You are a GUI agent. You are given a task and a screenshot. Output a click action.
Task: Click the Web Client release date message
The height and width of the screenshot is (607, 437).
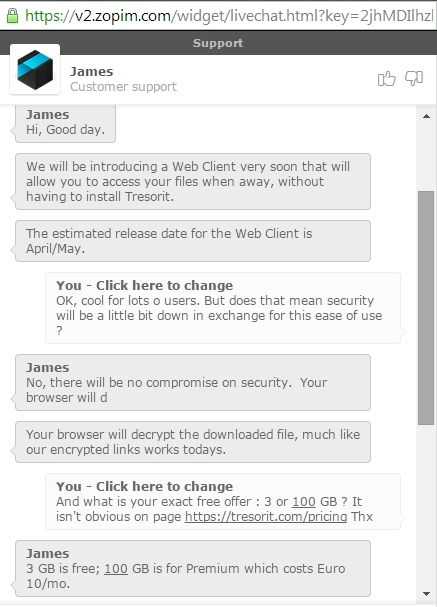pos(193,241)
